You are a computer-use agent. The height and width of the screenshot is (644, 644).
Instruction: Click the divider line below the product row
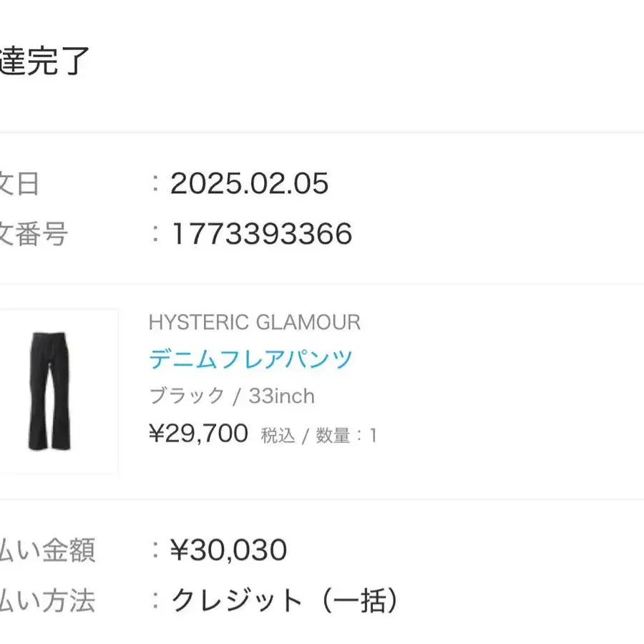[322, 499]
